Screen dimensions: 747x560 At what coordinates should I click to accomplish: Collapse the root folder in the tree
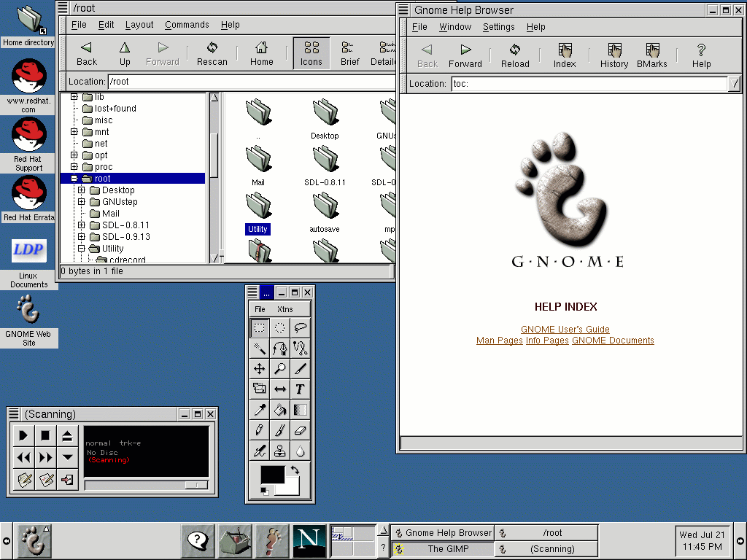74,179
